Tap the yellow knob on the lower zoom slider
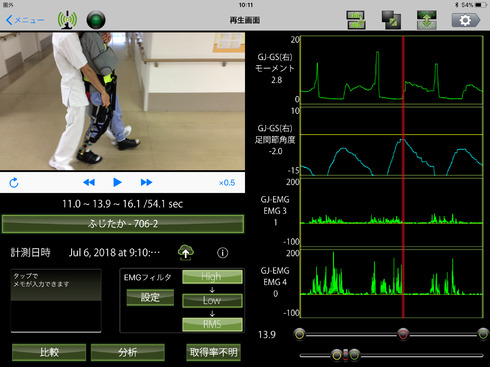The width and height of the screenshot is (490, 367). tap(337, 355)
